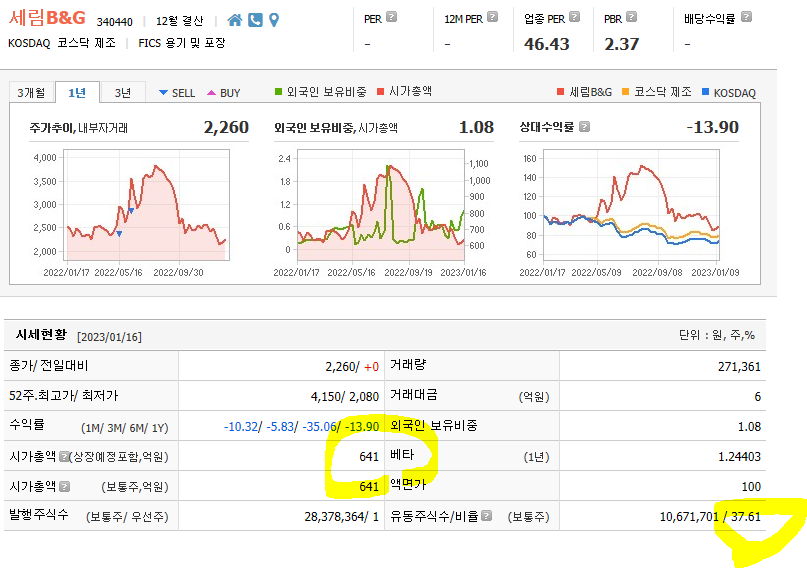Click the 베타 value 1.24403
807x568 pixels.
click(x=739, y=456)
